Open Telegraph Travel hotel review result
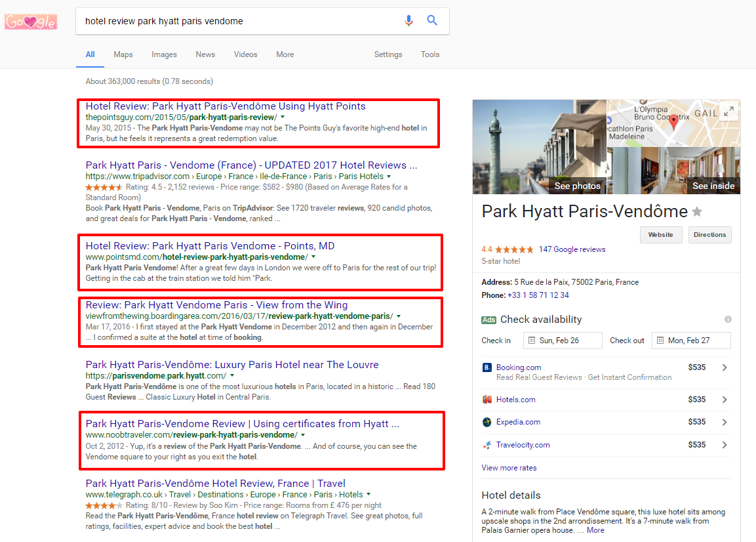Viewport: 756px width, 542px height. point(216,484)
